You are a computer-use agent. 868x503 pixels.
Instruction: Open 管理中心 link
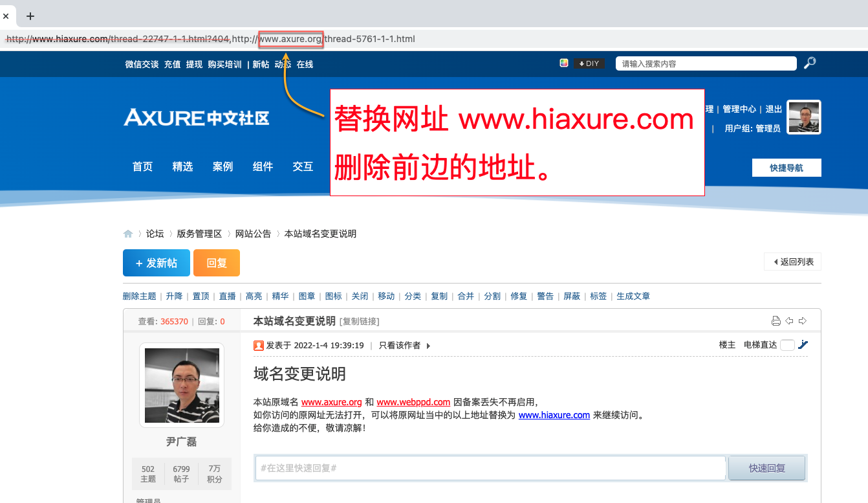(x=739, y=109)
